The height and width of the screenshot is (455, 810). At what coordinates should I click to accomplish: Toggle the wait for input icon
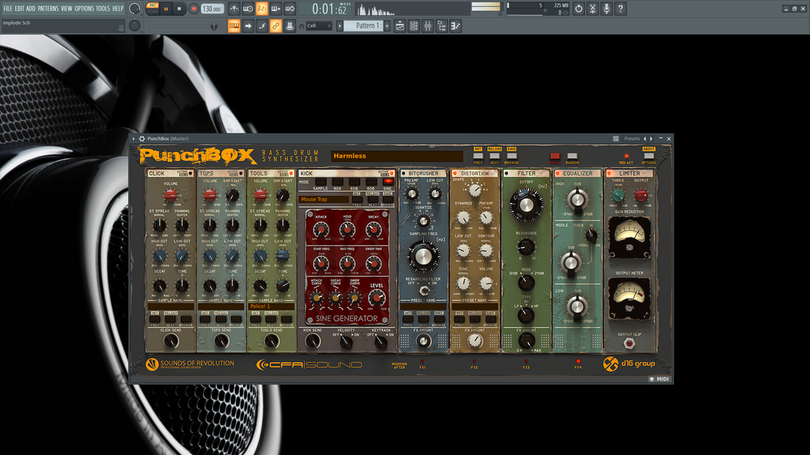(248, 9)
